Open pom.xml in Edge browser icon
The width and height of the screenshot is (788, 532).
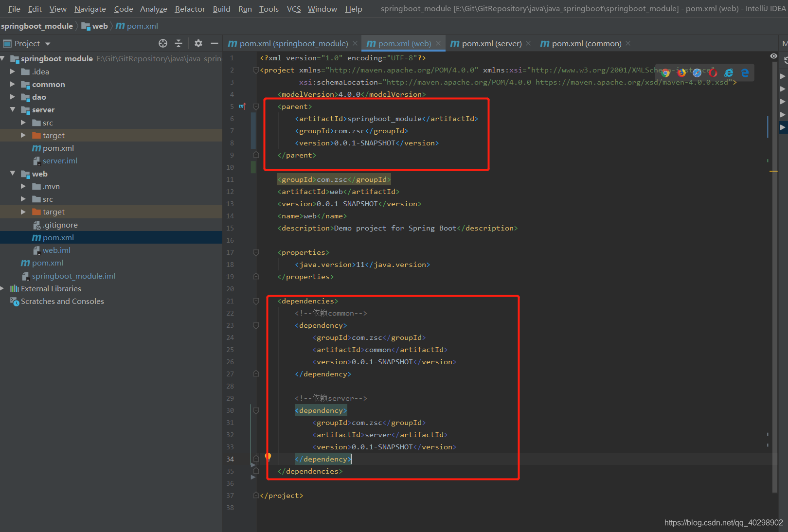(x=745, y=73)
